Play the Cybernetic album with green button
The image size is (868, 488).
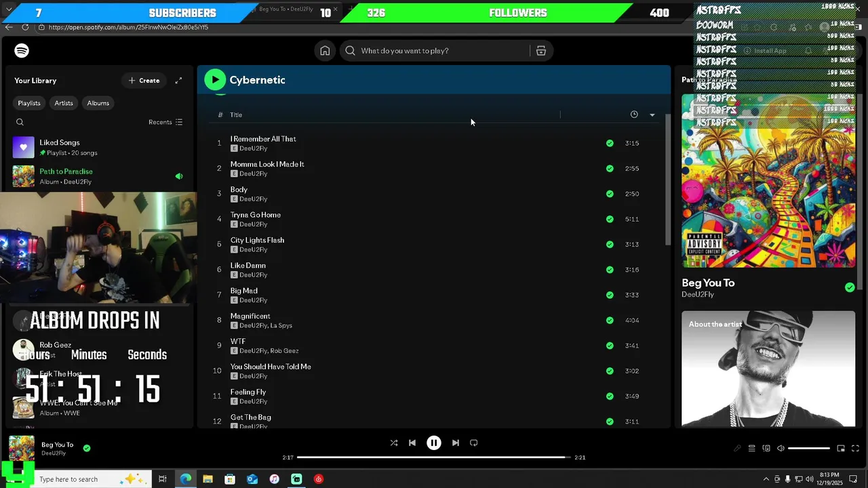click(215, 80)
